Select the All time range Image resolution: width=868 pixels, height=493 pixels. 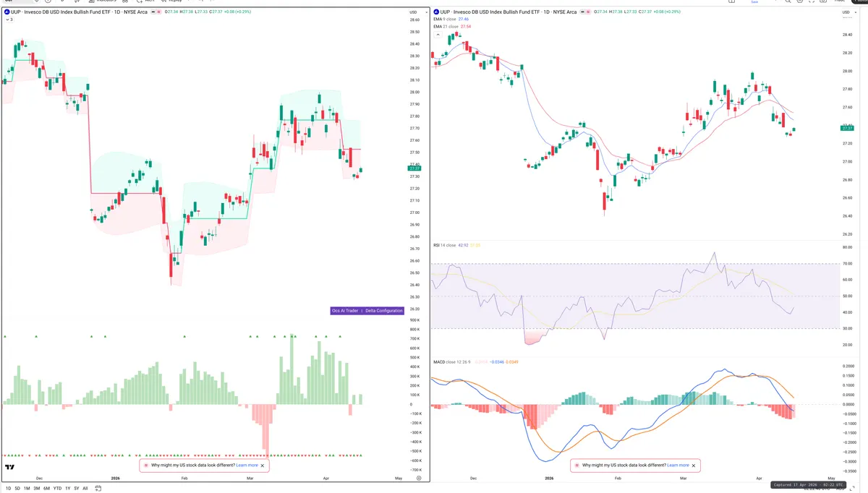85,489
